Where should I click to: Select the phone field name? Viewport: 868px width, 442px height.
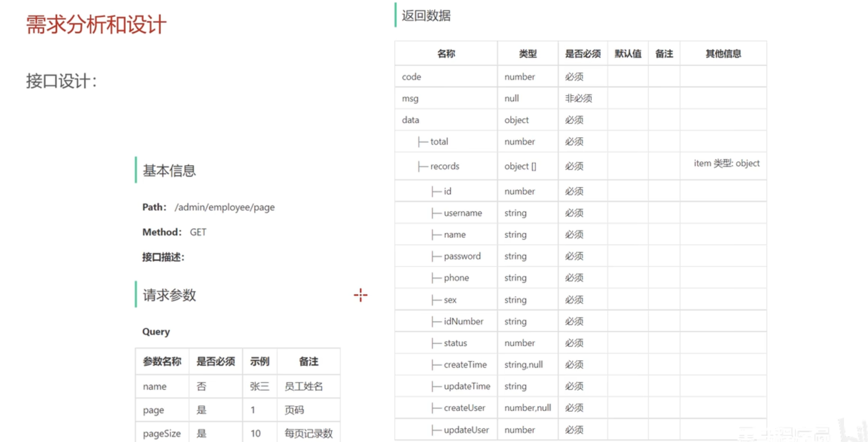click(456, 278)
